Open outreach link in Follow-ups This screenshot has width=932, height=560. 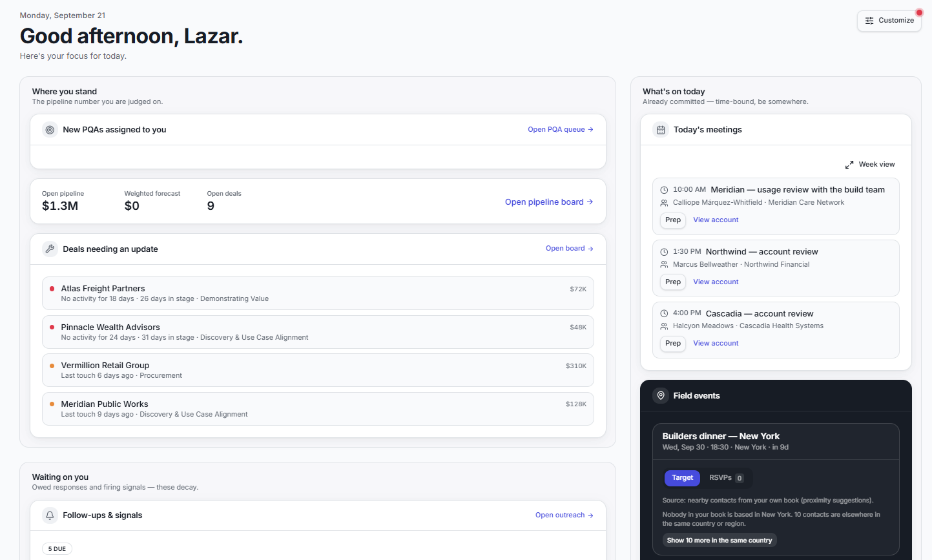(564, 515)
